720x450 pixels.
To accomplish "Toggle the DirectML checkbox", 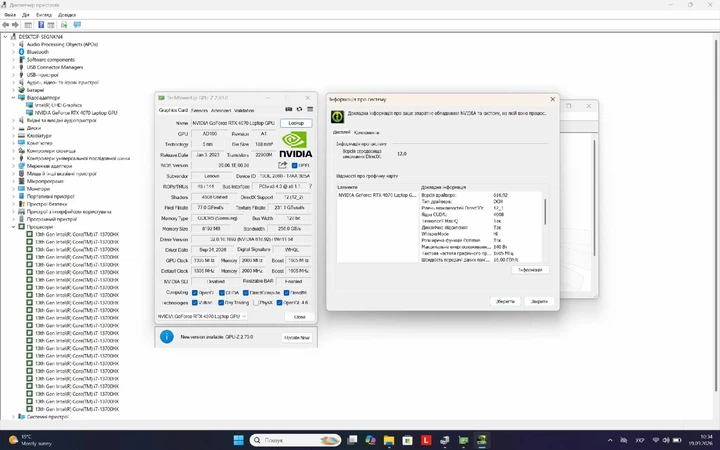I will tap(287, 292).
